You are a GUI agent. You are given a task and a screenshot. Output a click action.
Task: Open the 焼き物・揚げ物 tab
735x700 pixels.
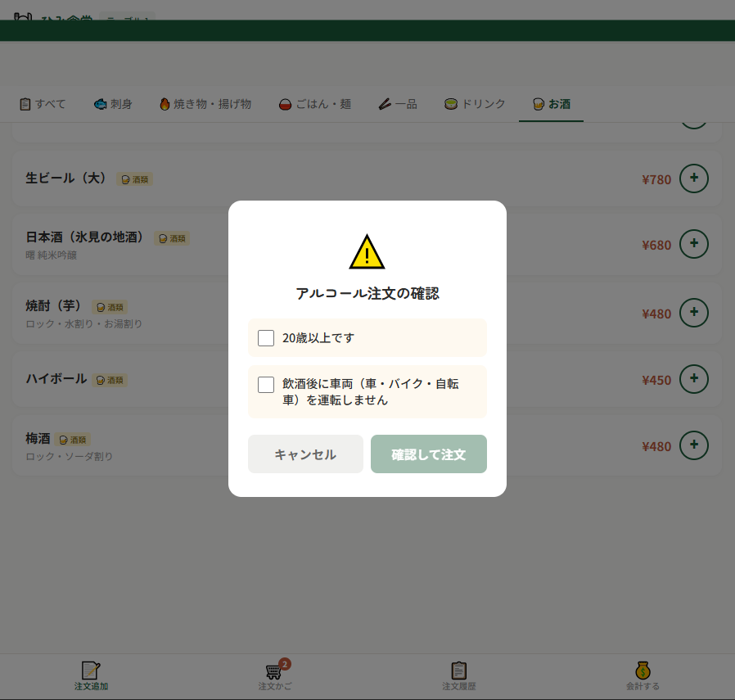click(x=205, y=105)
